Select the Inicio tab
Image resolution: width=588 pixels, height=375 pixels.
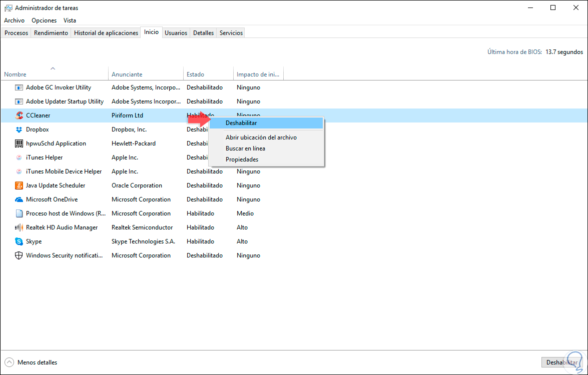(x=152, y=32)
